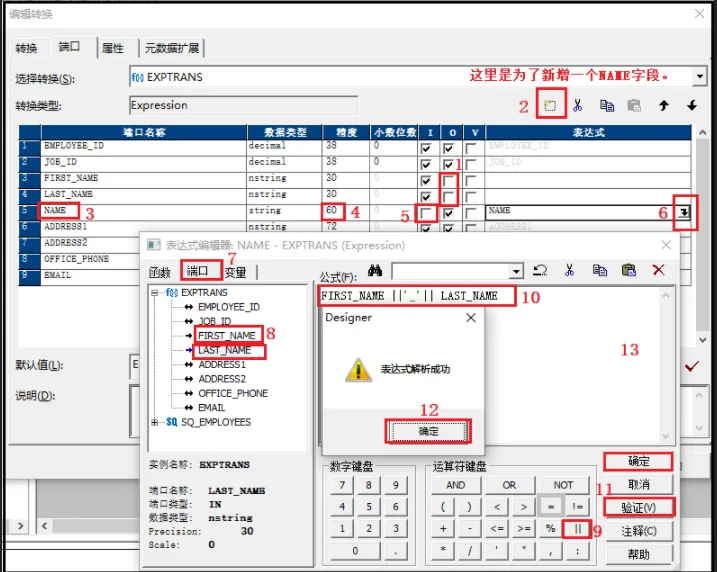Switch to the 端口 tab in Edit Transformation
This screenshot has width=717, height=572.
pos(70,47)
